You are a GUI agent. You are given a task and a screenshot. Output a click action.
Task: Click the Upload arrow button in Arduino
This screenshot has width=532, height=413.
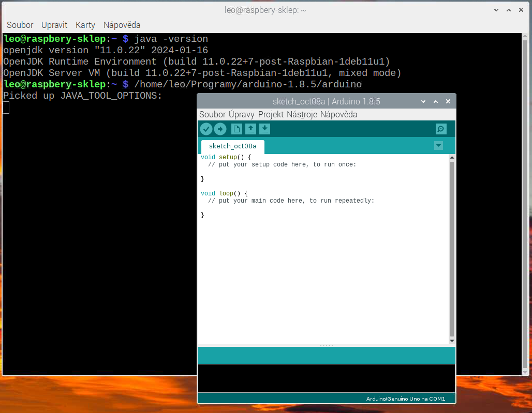[220, 129]
